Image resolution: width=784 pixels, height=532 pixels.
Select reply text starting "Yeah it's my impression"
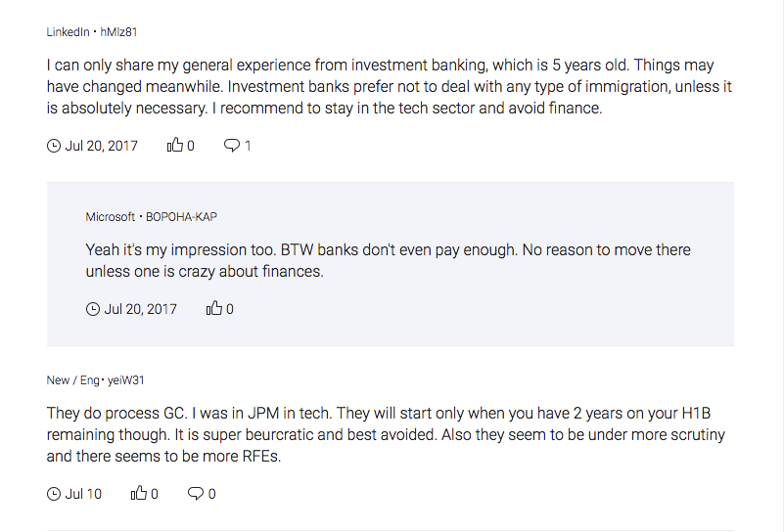point(388,260)
